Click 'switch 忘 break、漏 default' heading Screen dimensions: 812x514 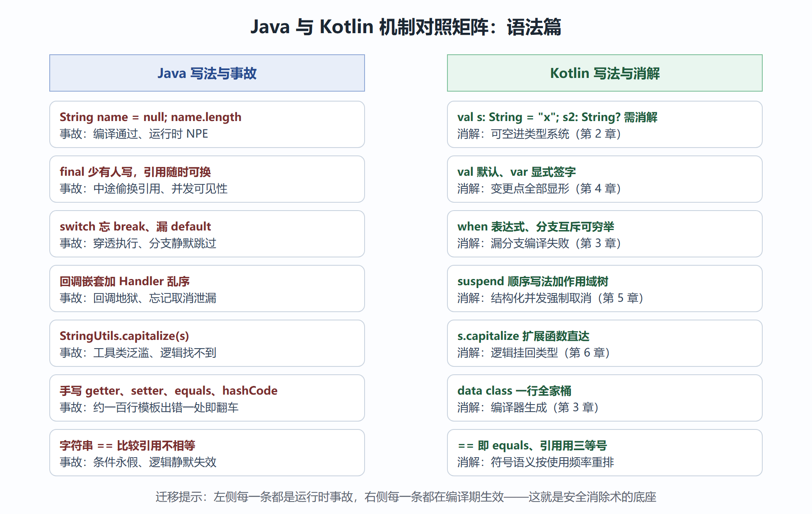click(x=135, y=226)
